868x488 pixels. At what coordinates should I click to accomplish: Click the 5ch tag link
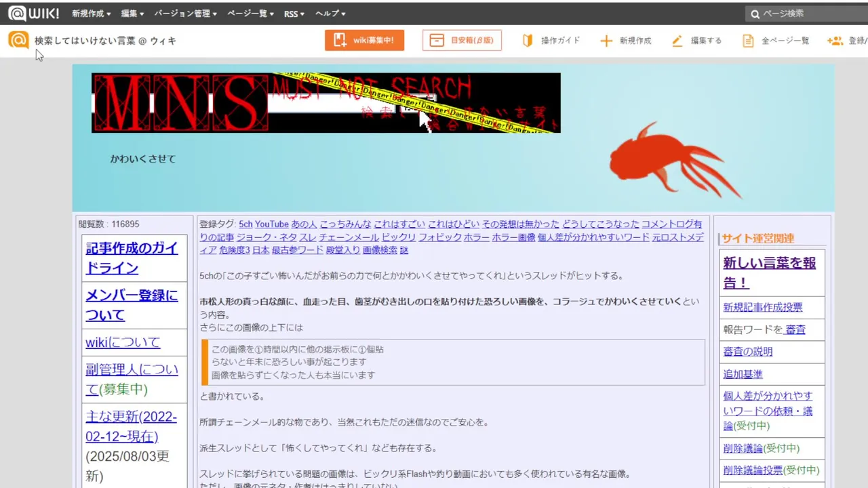[x=245, y=224]
